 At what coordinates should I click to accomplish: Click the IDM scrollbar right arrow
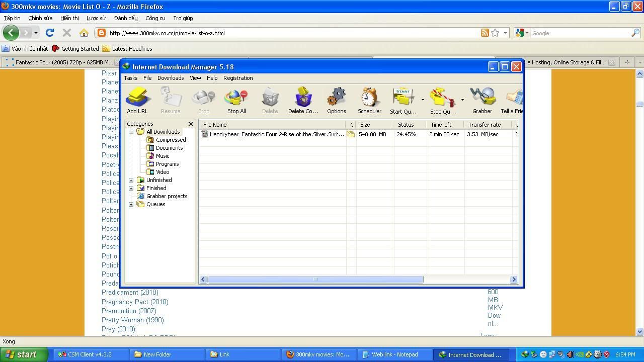click(x=514, y=279)
